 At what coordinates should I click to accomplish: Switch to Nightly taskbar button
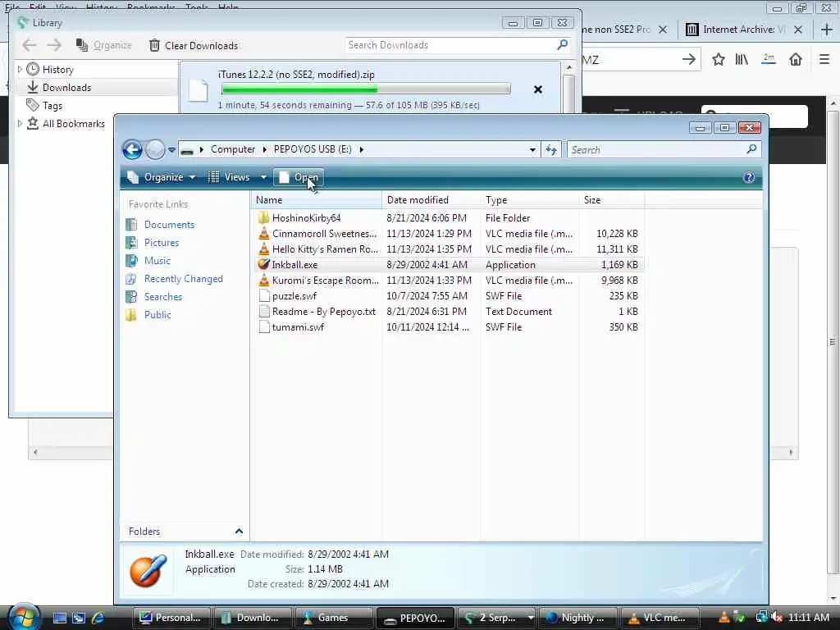point(578,618)
